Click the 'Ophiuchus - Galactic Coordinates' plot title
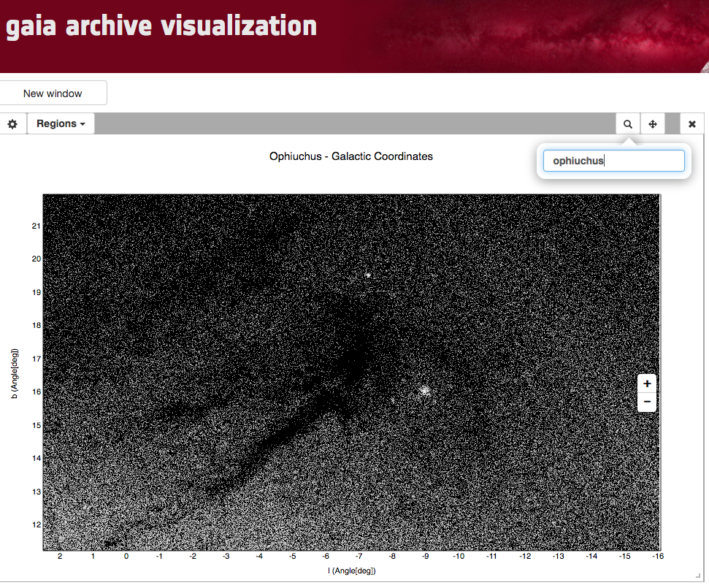The image size is (709, 588). [350, 156]
